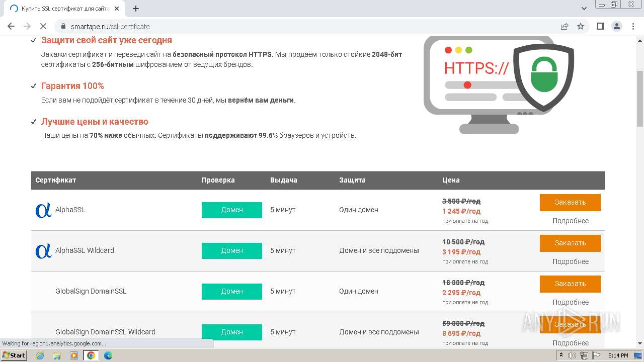
Task: Open the media player taskbar icon
Action: click(x=74, y=355)
